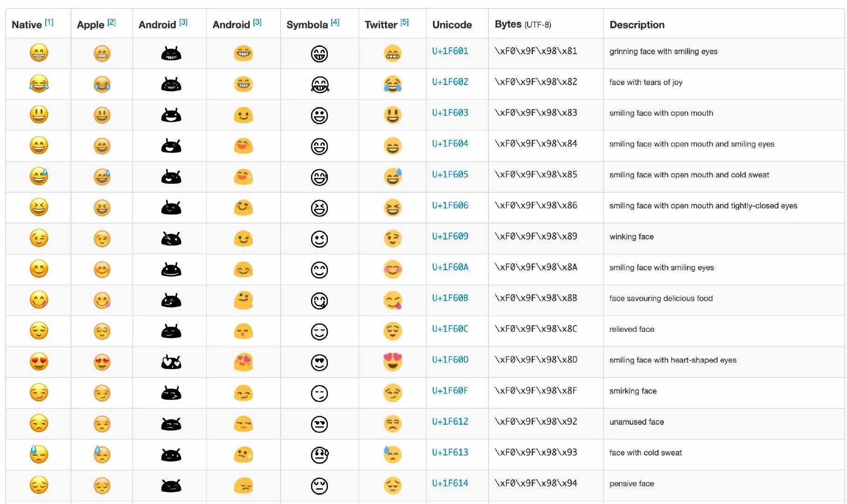Click the yellow Android blob smirking face emoji
The width and height of the screenshot is (847, 504).
click(243, 393)
